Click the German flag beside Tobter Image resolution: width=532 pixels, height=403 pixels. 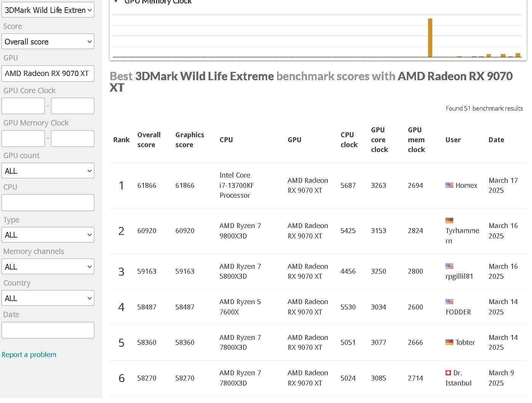click(x=449, y=342)
